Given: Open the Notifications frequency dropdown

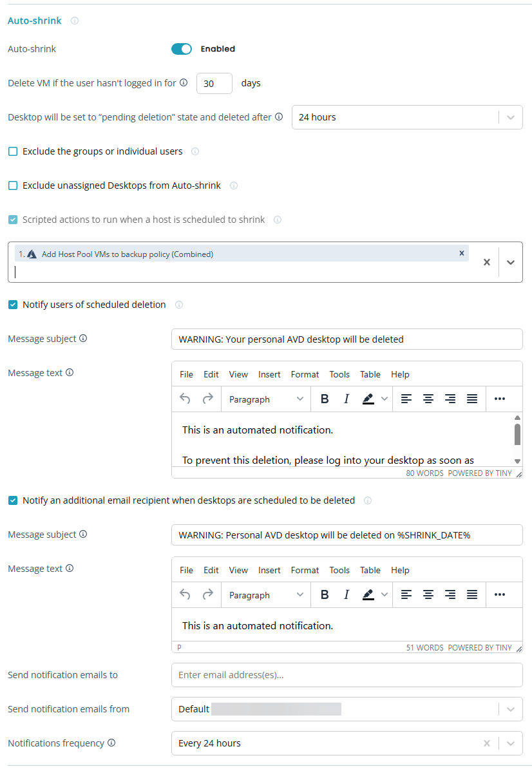Looking at the screenshot, I should (511, 743).
